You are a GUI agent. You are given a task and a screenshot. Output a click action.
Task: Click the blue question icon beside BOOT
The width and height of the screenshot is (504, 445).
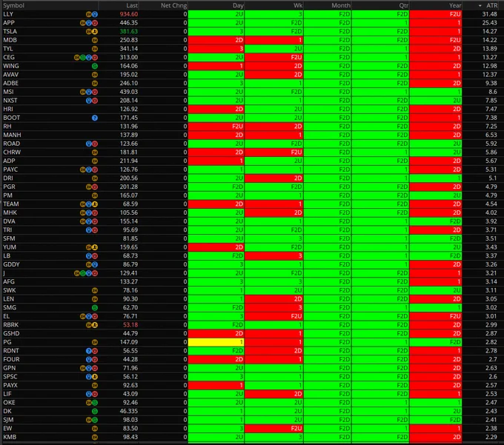point(95,118)
